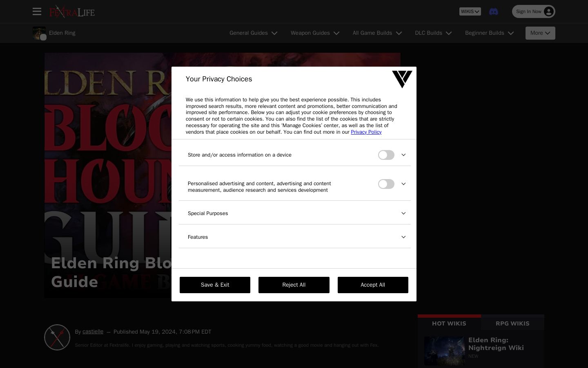588x368 pixels.
Task: Click the castielle author avatar
Action: click(x=57, y=337)
